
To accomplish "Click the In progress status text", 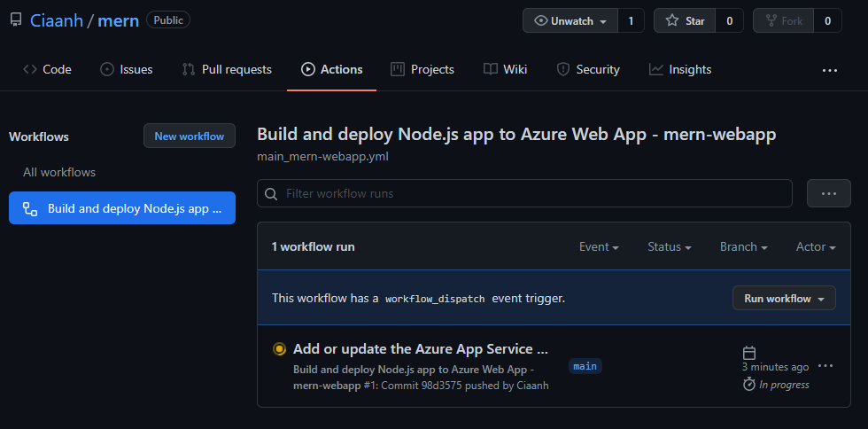I will coord(784,384).
